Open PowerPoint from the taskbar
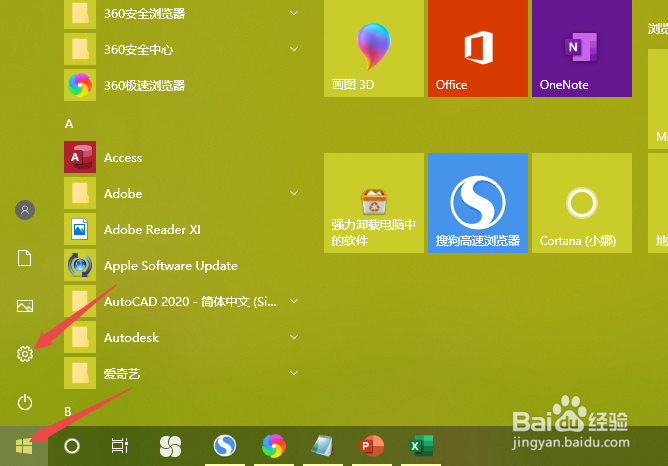 click(371, 446)
